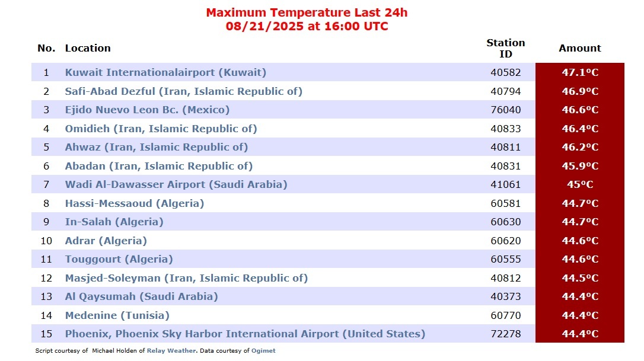644x361 pixels.
Task: Open Omidieh (Iran) location link
Action: (161, 129)
